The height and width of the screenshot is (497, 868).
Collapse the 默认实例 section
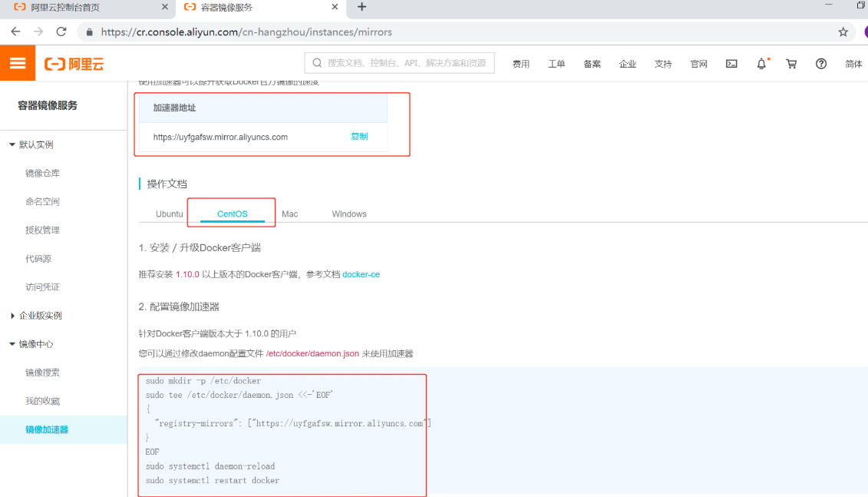(35, 144)
